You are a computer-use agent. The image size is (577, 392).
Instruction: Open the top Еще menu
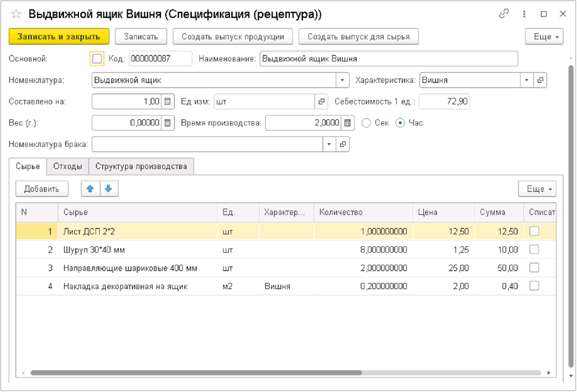(x=544, y=37)
